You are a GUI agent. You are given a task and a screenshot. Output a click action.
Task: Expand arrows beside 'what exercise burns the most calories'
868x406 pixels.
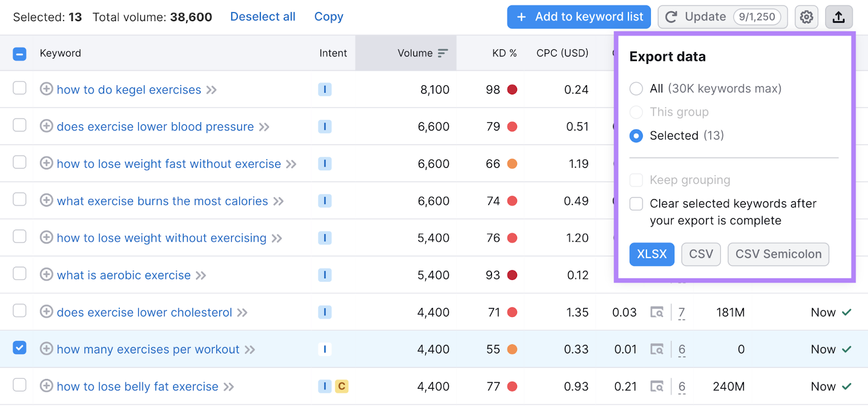278,201
